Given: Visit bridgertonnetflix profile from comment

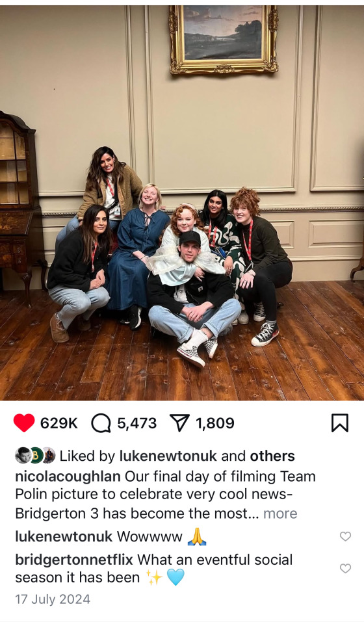Looking at the screenshot, I should tap(74, 560).
